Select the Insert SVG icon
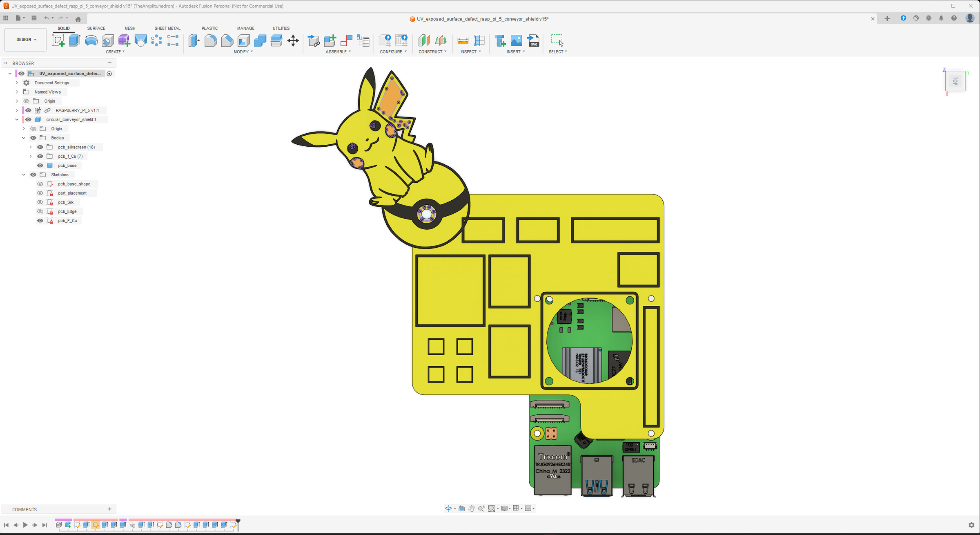Screen dimensions: 980x535 click(533, 40)
